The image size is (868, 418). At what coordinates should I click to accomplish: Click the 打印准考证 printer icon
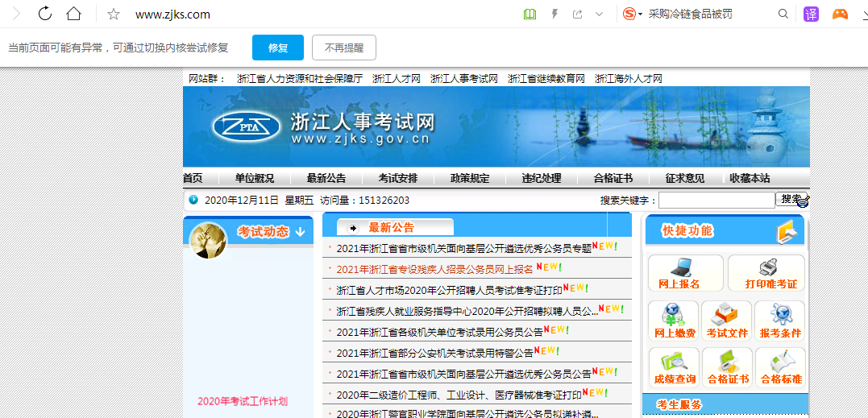tap(770, 267)
